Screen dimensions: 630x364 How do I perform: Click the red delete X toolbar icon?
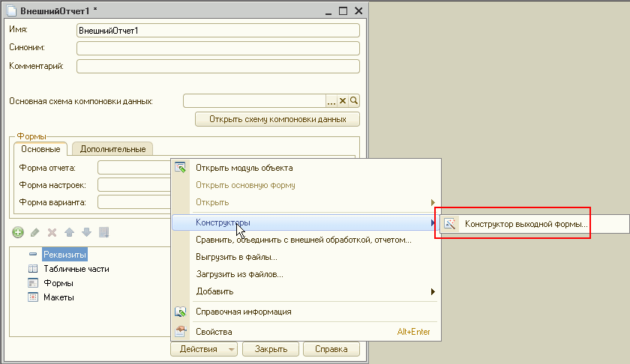coord(52,232)
